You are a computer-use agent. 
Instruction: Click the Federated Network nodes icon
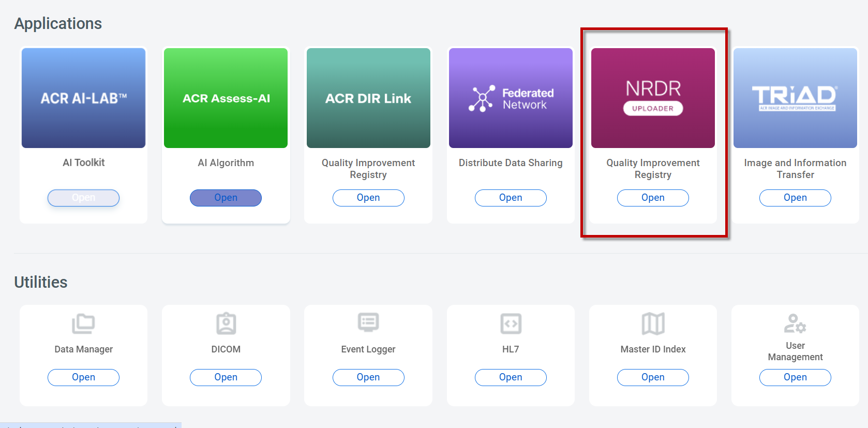(x=482, y=98)
